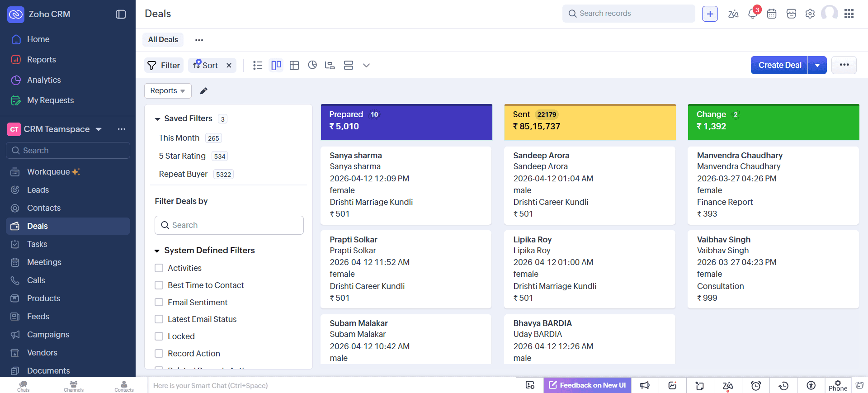Screen dimensions: 868x393
Task: Open Zia icon in the top bar
Action: [733, 14]
